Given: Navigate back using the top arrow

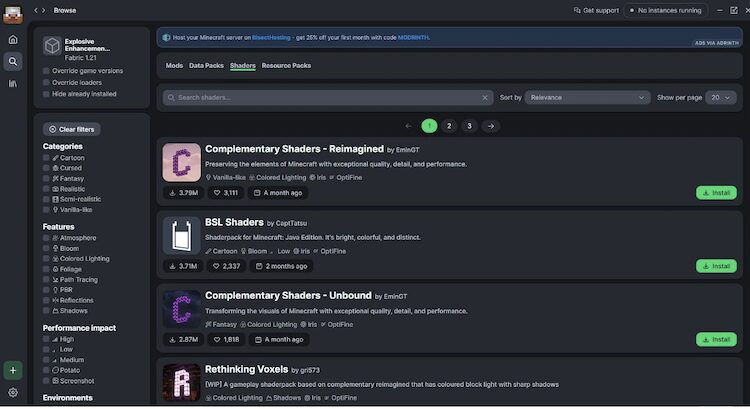Looking at the screenshot, I should (36, 10).
